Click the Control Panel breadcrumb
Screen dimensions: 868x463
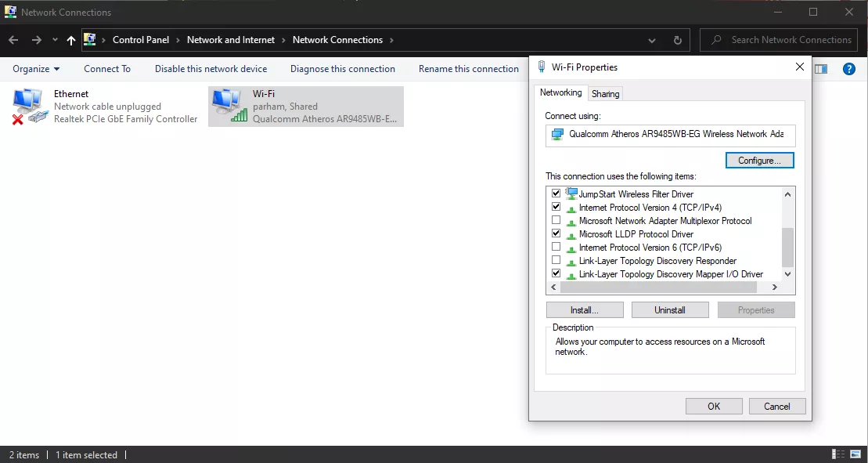[x=141, y=40]
